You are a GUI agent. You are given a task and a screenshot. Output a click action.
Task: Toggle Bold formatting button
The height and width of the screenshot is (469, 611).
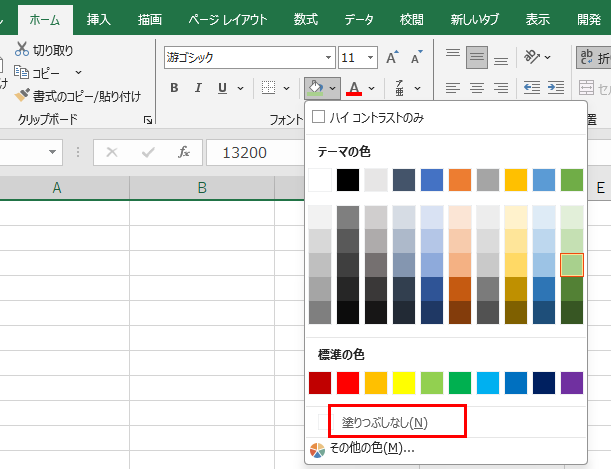[174, 88]
